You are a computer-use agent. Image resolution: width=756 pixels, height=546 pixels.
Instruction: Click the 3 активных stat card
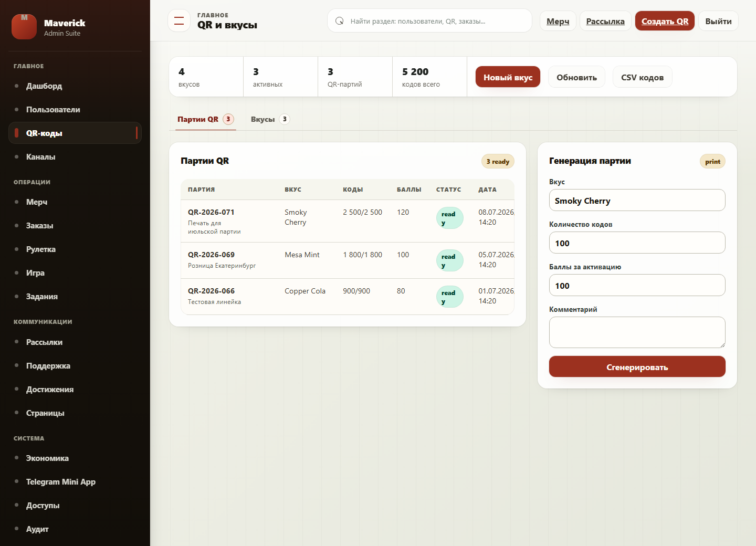281,77
